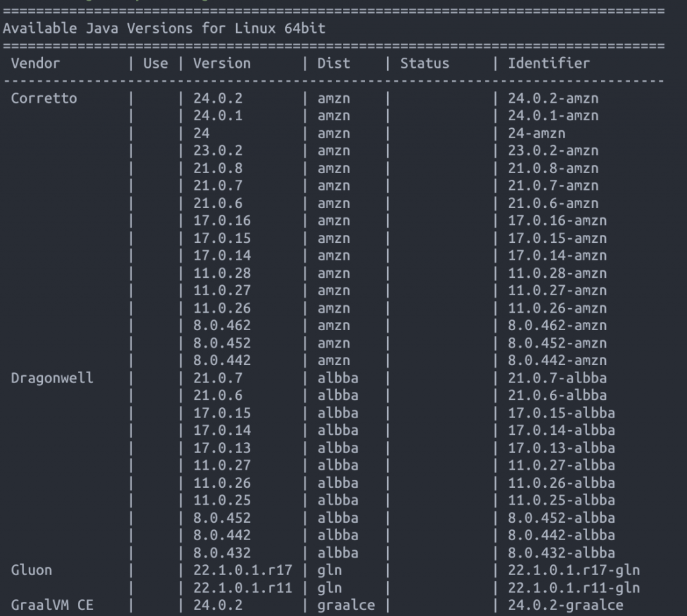The image size is (687, 616).
Task: Click identifier 11.0.27-amzn
Action: tap(558, 291)
